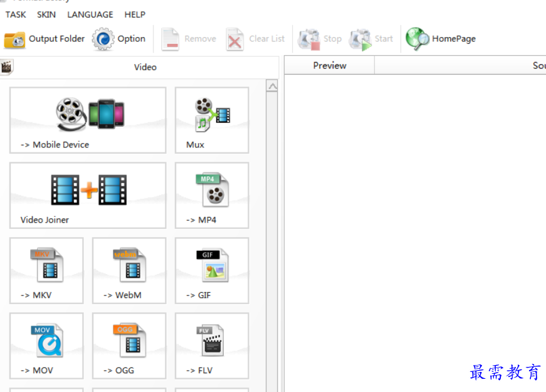The height and width of the screenshot is (392, 546).
Task: Open the Video Joiner filmstrip icon
Action: (89, 189)
